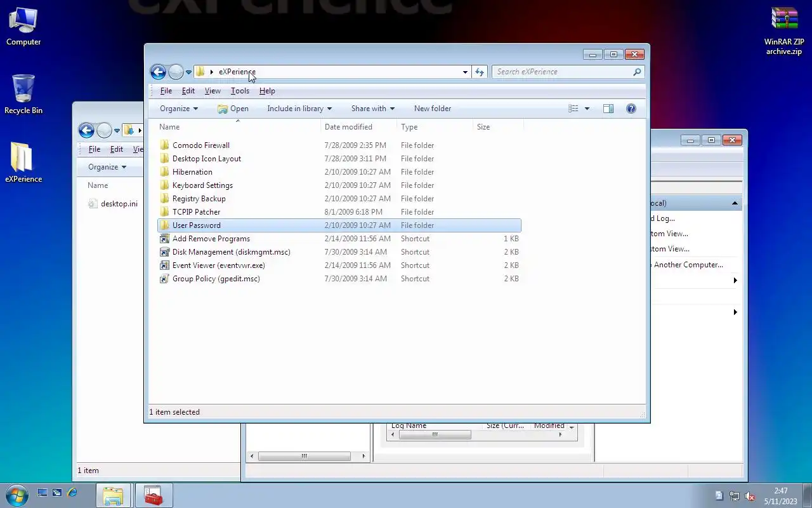812x508 pixels.
Task: Open the Help menu
Action: tap(267, 91)
